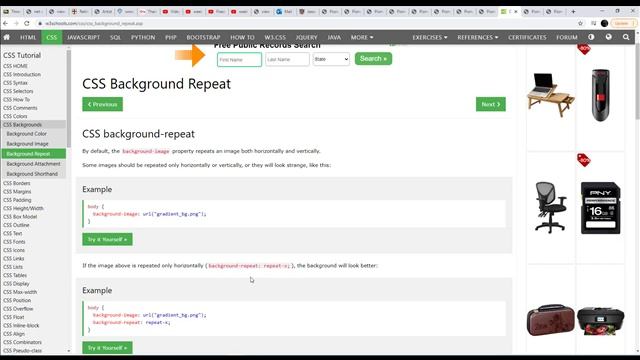
Task: Open CSS Introduction in sidebar
Action: pyautogui.click(x=22, y=75)
